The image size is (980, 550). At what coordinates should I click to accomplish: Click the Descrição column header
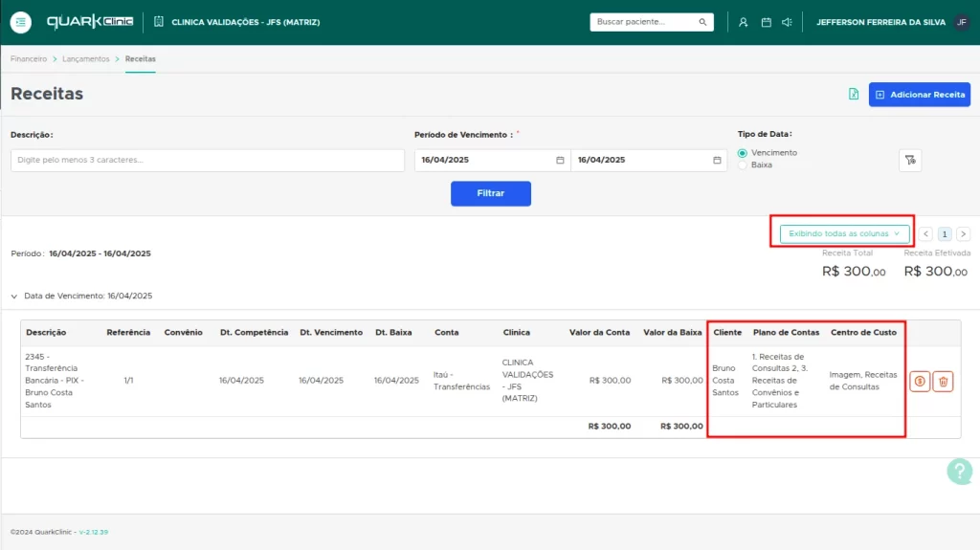click(x=46, y=333)
